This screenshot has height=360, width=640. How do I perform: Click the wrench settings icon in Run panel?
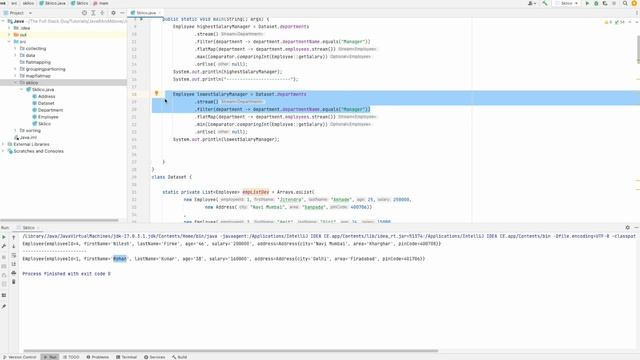4,246
